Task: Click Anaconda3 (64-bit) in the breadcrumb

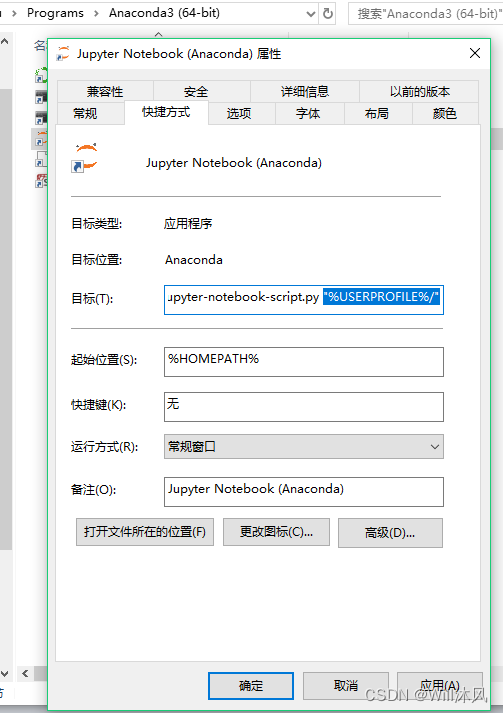Action: (164, 13)
